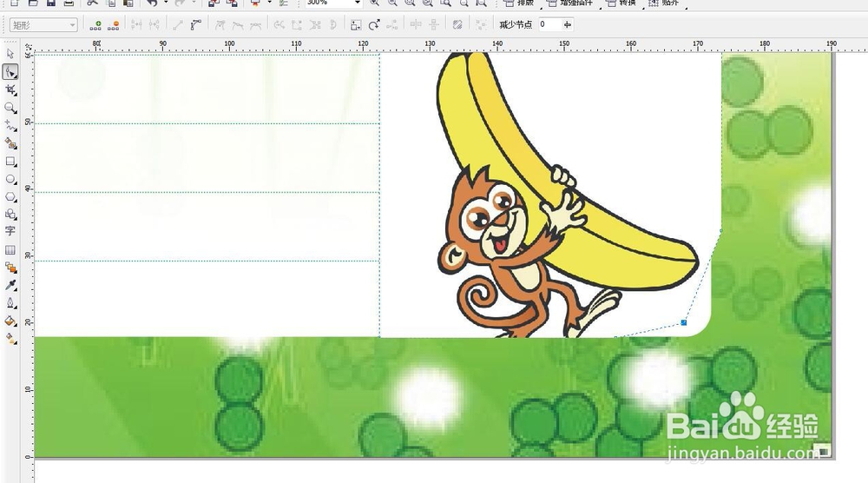This screenshot has height=483, width=868.
Task: Select the interactive Blend effects tool
Action: click(x=10, y=268)
